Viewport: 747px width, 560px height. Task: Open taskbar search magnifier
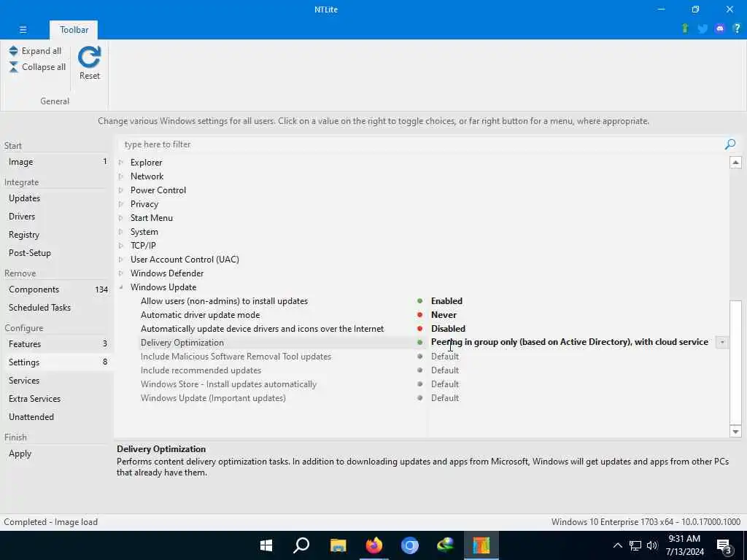(x=301, y=545)
